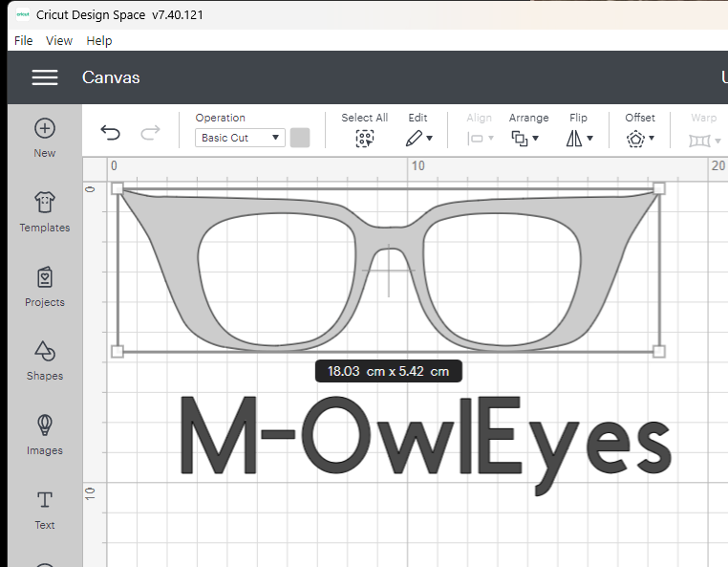Open the Projects panel

coord(45,277)
